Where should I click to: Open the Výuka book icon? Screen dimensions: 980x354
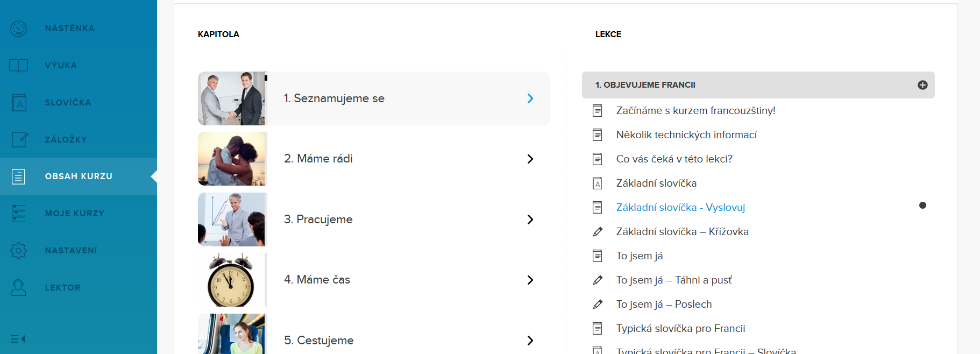tap(18, 66)
